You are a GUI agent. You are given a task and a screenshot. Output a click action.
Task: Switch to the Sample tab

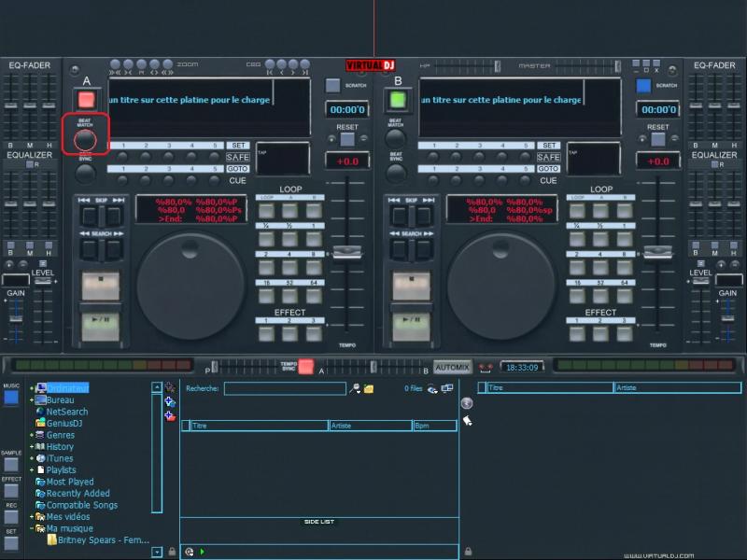click(11, 464)
